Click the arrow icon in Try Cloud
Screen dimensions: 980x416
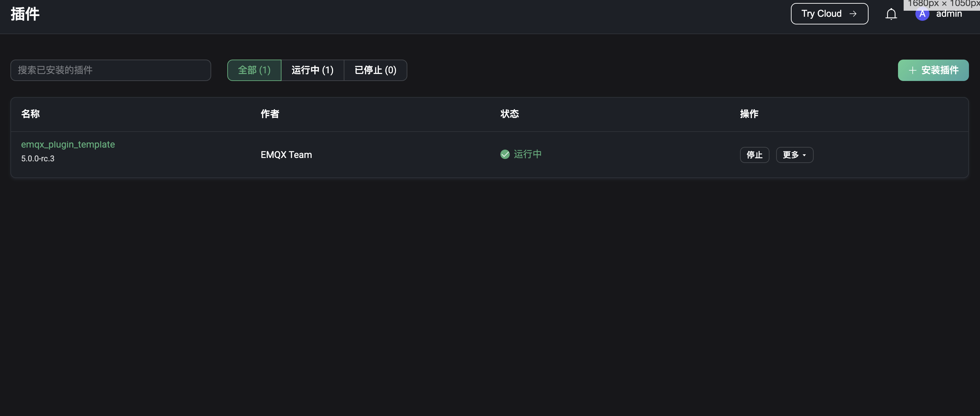click(x=853, y=14)
